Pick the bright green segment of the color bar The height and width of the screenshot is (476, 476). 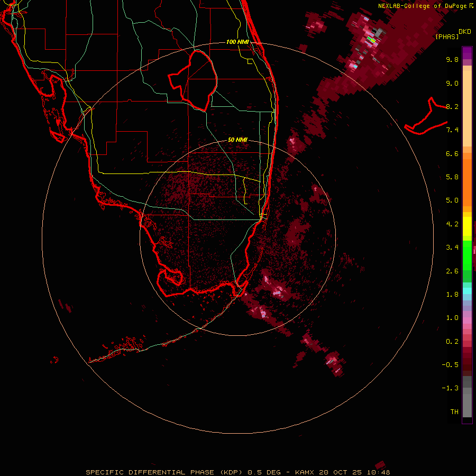[467, 255]
